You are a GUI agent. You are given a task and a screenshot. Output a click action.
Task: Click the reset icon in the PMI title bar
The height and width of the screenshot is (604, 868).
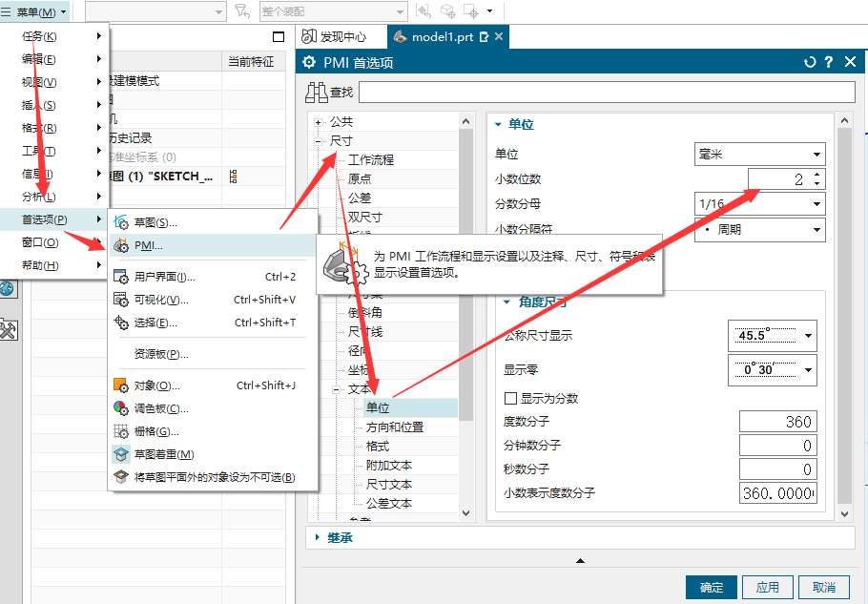click(x=810, y=63)
